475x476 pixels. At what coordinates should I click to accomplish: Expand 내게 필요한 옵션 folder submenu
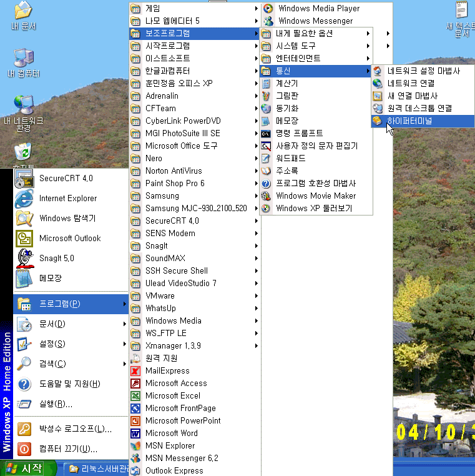316,33
